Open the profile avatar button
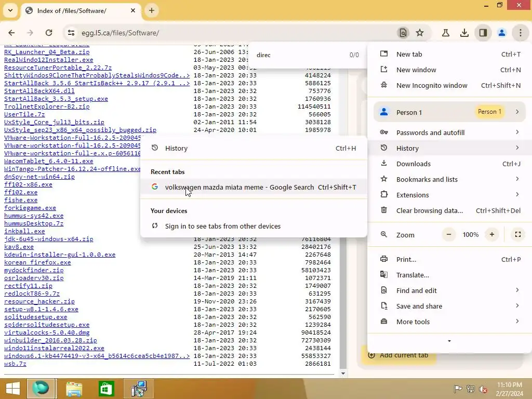The height and width of the screenshot is (399, 532). coord(501,33)
